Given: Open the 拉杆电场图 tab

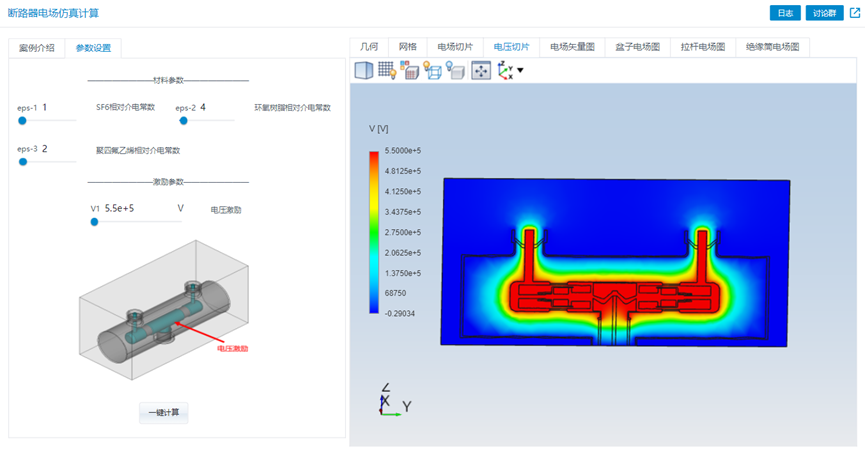Looking at the screenshot, I should 703,47.
